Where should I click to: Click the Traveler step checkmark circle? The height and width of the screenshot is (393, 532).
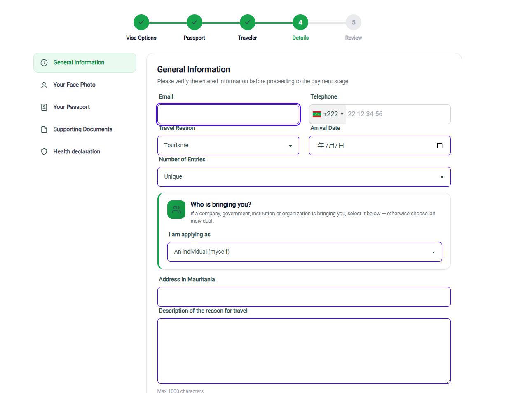[248, 22]
